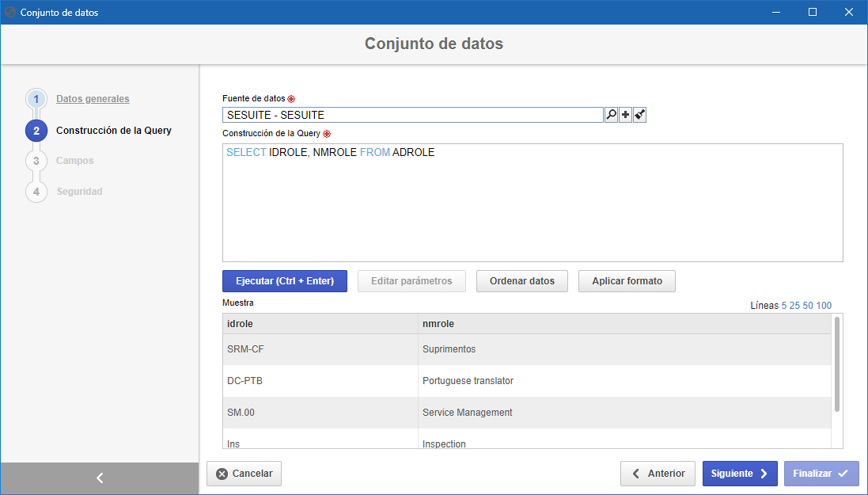
Task: Show 100 sample lines
Action: 824,306
